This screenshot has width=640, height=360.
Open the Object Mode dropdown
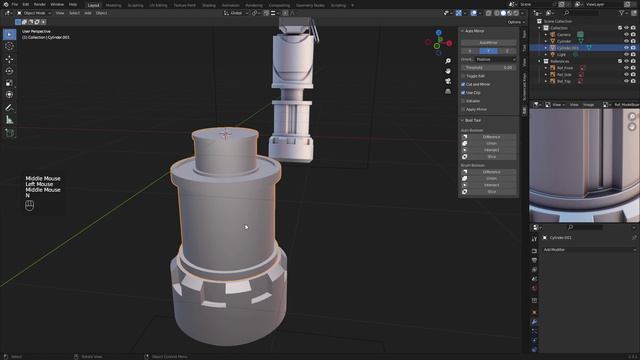[34, 13]
